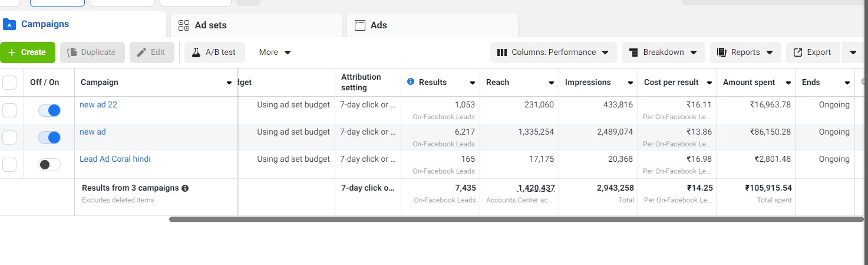Screen dimensions: 868x265
Task: Open the Campaign column header dropdown arrow
Action: click(x=229, y=83)
